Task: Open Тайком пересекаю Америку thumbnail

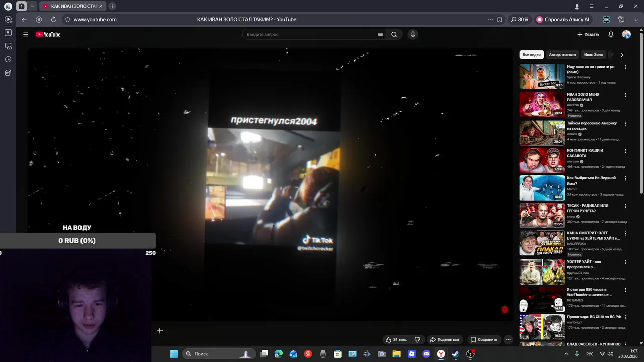Action: 542,133
